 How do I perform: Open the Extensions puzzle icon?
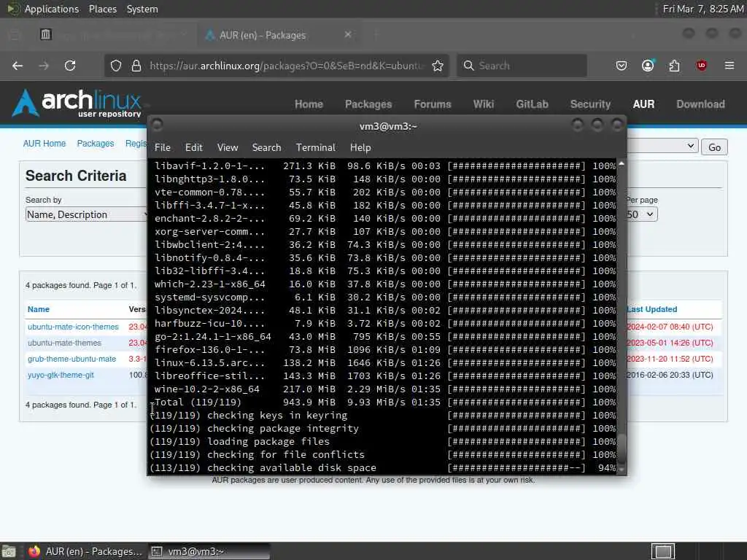pos(674,66)
